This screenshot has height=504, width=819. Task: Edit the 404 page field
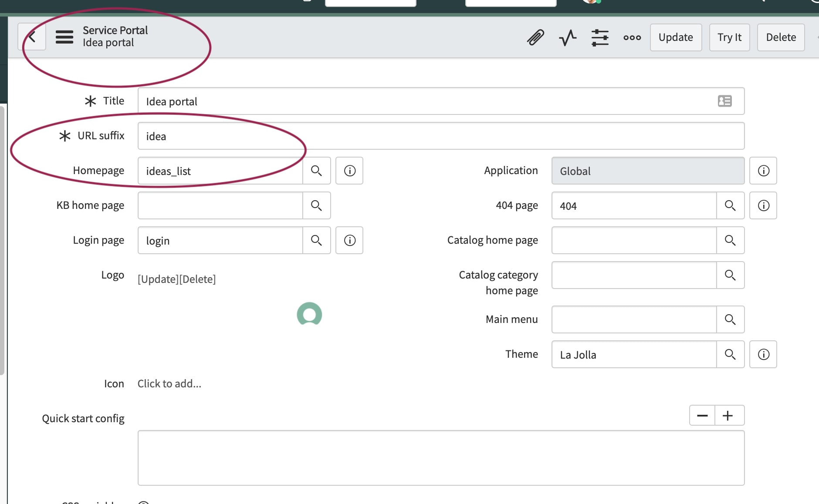(634, 205)
